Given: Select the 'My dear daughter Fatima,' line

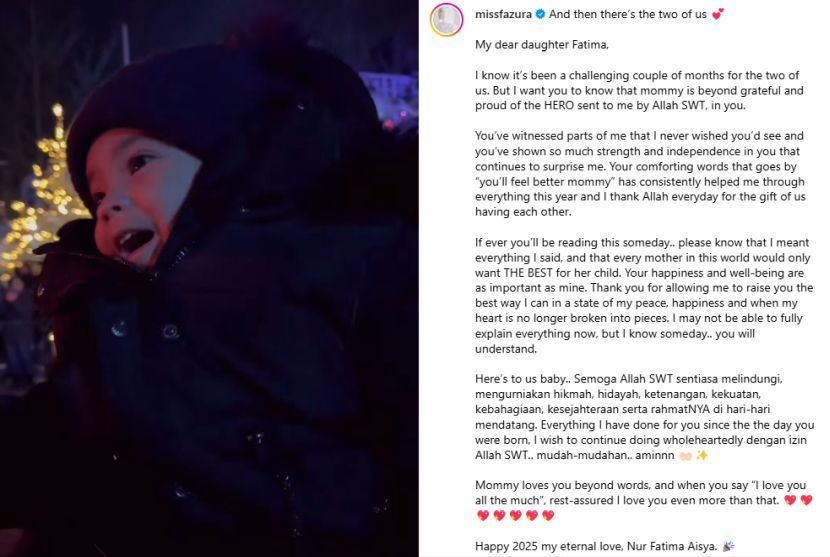Looking at the screenshot, I should tap(542, 45).
